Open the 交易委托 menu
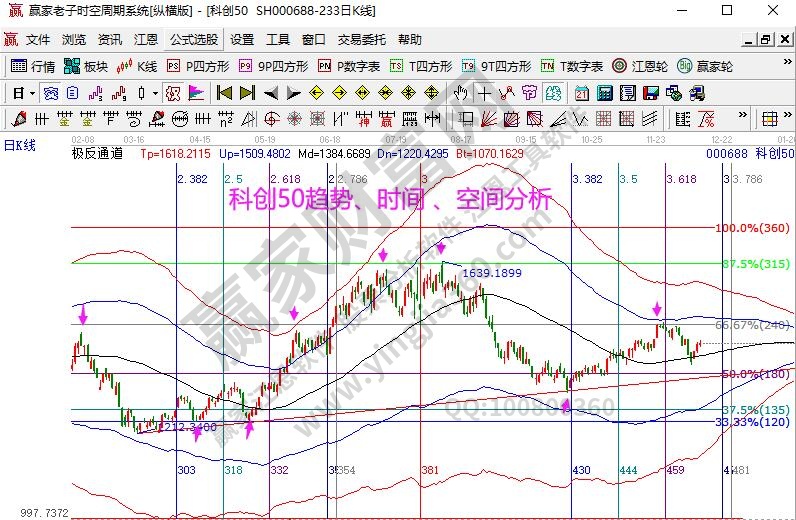Screen dimensions: 796x520 coord(361,40)
